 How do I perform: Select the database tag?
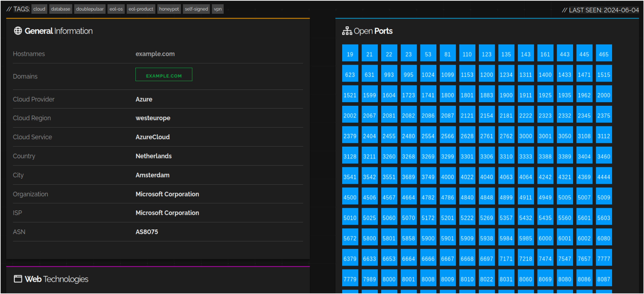(x=60, y=9)
